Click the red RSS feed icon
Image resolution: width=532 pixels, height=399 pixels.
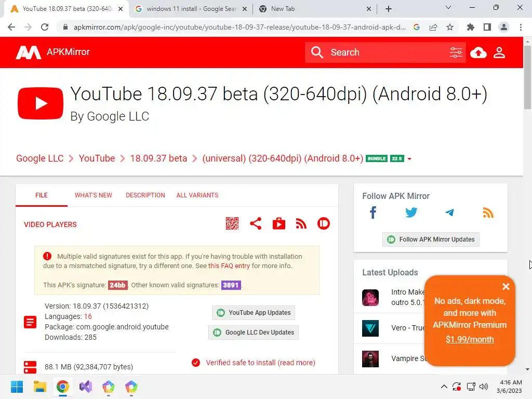[x=301, y=223]
